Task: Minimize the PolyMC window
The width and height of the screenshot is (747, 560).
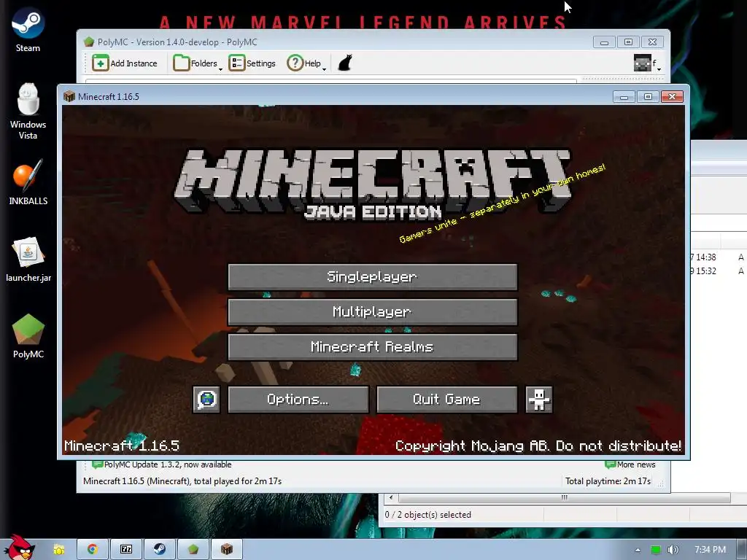Action: 604,42
